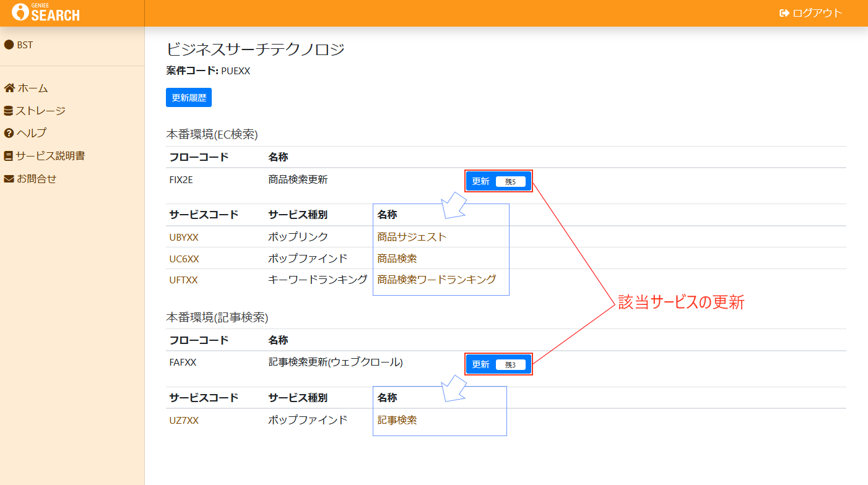The width and height of the screenshot is (868, 485).
Task: Click 更新 button for 記事検索更新(ウェブクロール)
Action: tap(498, 364)
